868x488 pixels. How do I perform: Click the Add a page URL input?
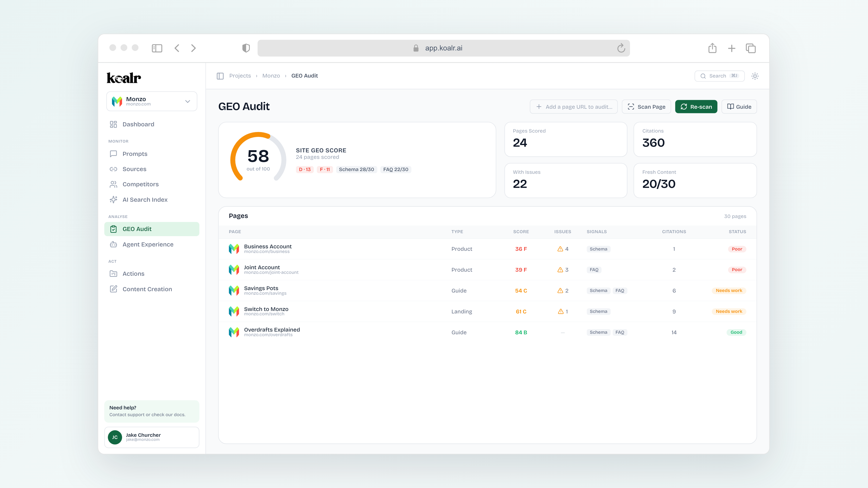coord(573,107)
